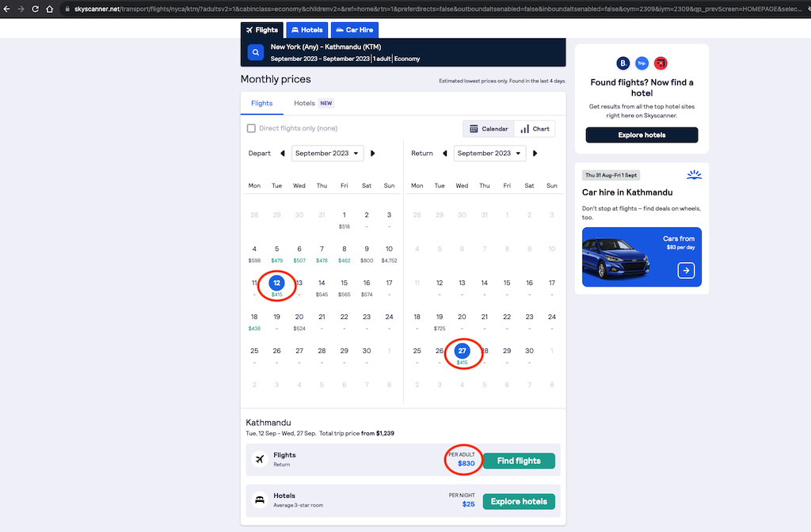Advance the Return calendar using its right arrow
Image resolution: width=811 pixels, height=532 pixels.
[x=535, y=153]
